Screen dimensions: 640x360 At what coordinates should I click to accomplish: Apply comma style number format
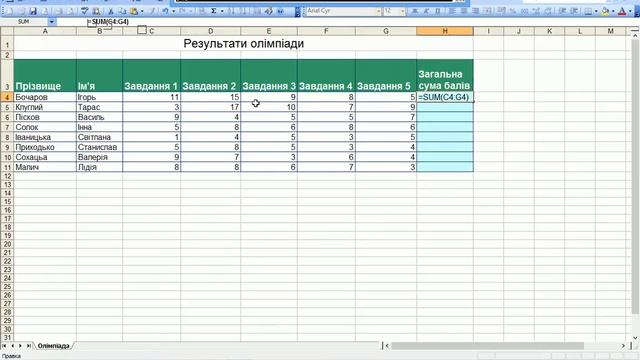click(x=524, y=11)
